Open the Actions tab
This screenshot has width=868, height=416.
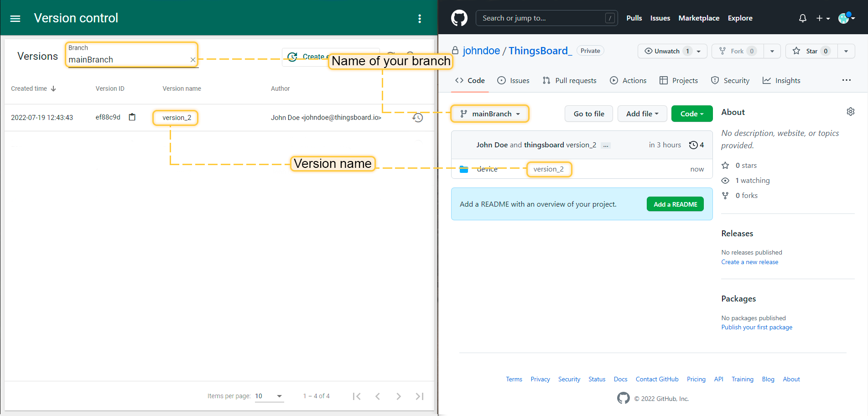(x=628, y=81)
